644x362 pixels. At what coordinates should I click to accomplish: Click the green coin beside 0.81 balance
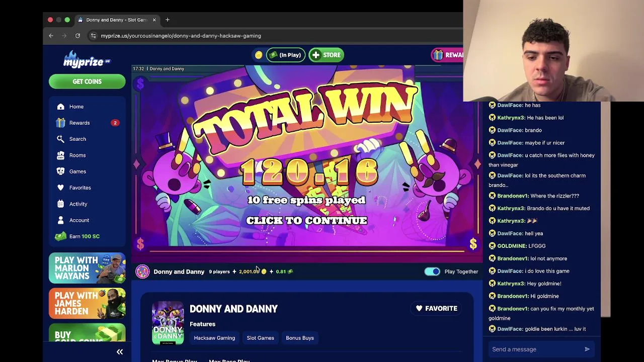[x=290, y=271]
